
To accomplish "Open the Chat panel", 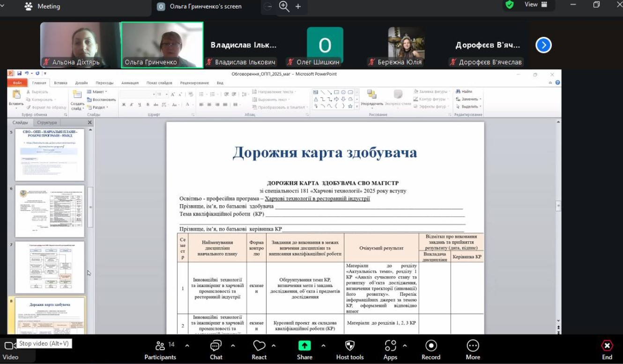I will [216, 350].
